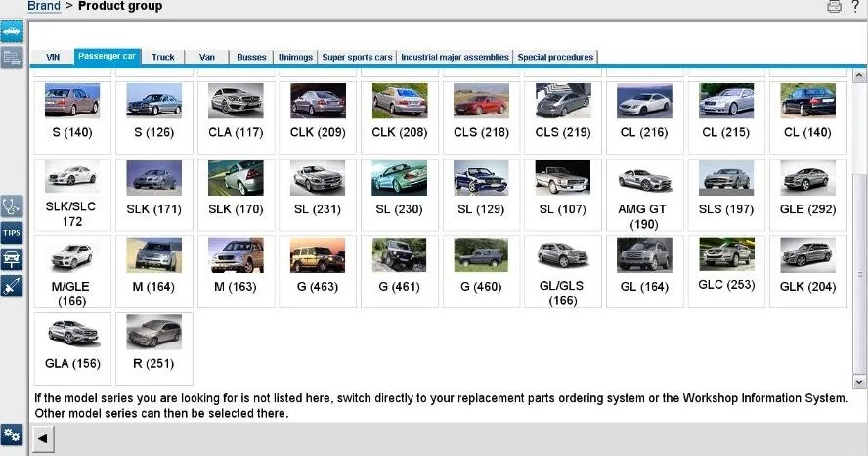Open the TIPS sidebar button

pyautogui.click(x=12, y=233)
